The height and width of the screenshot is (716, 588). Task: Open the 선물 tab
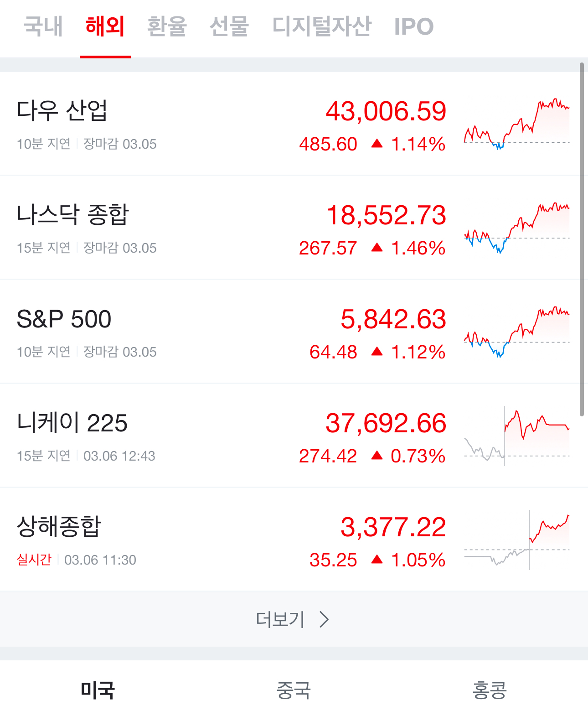pyautogui.click(x=229, y=26)
